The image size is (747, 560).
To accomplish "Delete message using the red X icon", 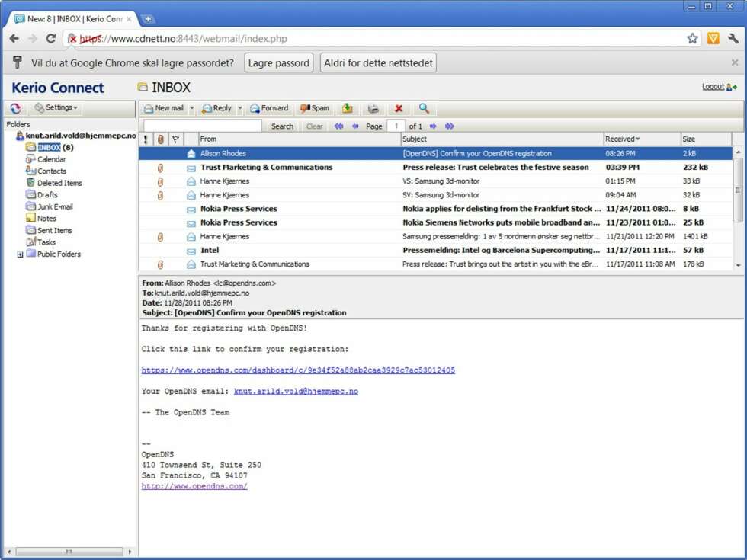I will [399, 108].
